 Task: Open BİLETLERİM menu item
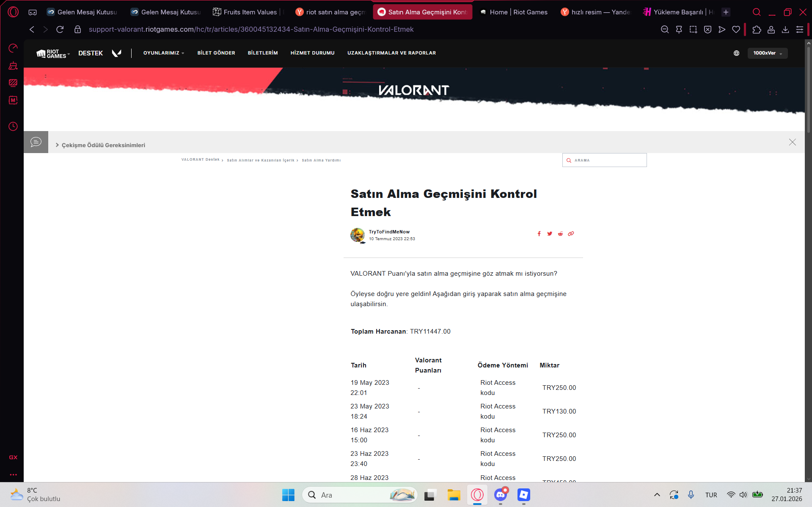click(263, 53)
